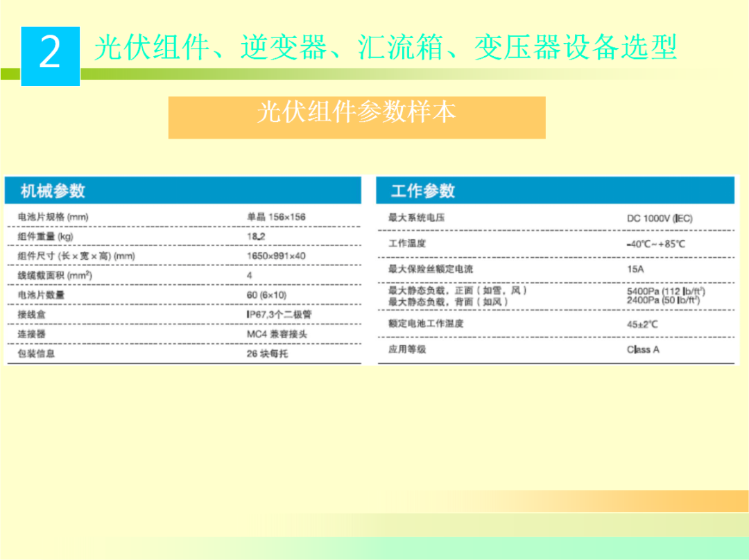Toggle the 工作温度 -40℃~+85℃ row

[x=520, y=243]
